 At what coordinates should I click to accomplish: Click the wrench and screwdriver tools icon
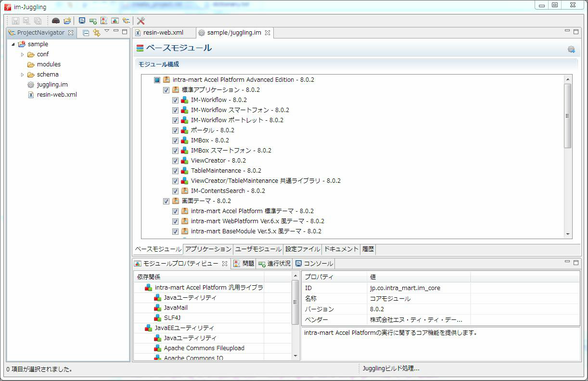pyautogui.click(x=141, y=21)
